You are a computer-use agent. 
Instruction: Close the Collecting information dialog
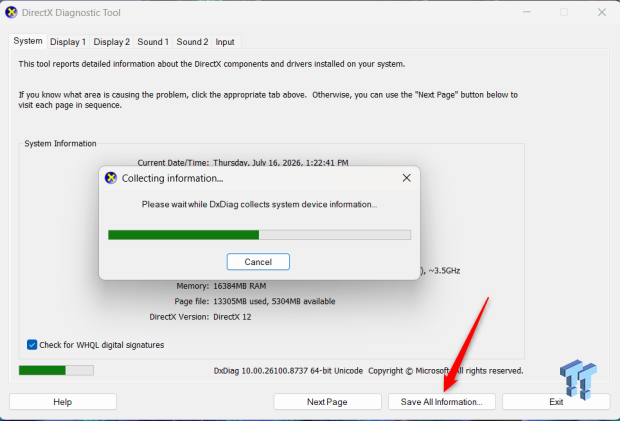click(406, 178)
